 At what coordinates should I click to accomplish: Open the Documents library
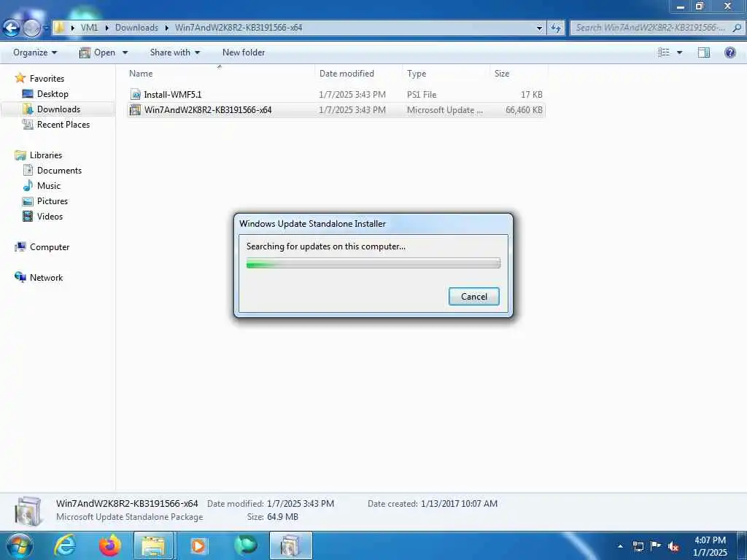pyautogui.click(x=59, y=171)
